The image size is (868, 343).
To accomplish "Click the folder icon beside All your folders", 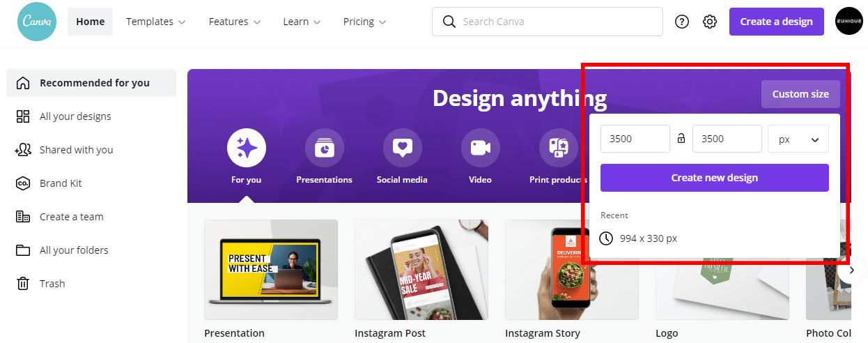I will coord(23,250).
